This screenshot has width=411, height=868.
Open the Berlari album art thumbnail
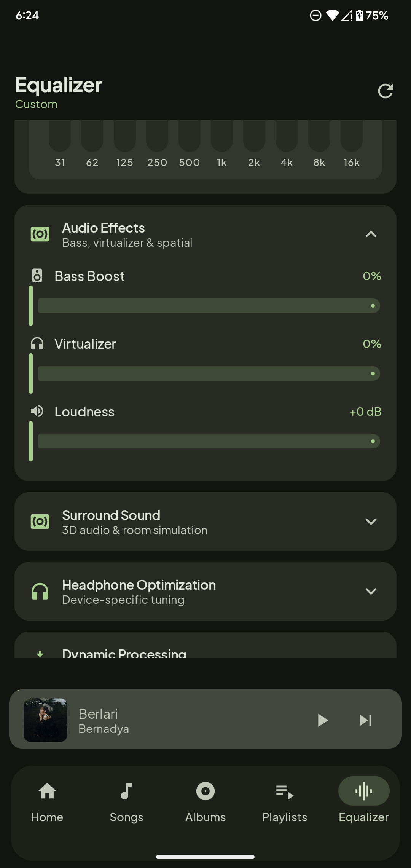click(46, 720)
